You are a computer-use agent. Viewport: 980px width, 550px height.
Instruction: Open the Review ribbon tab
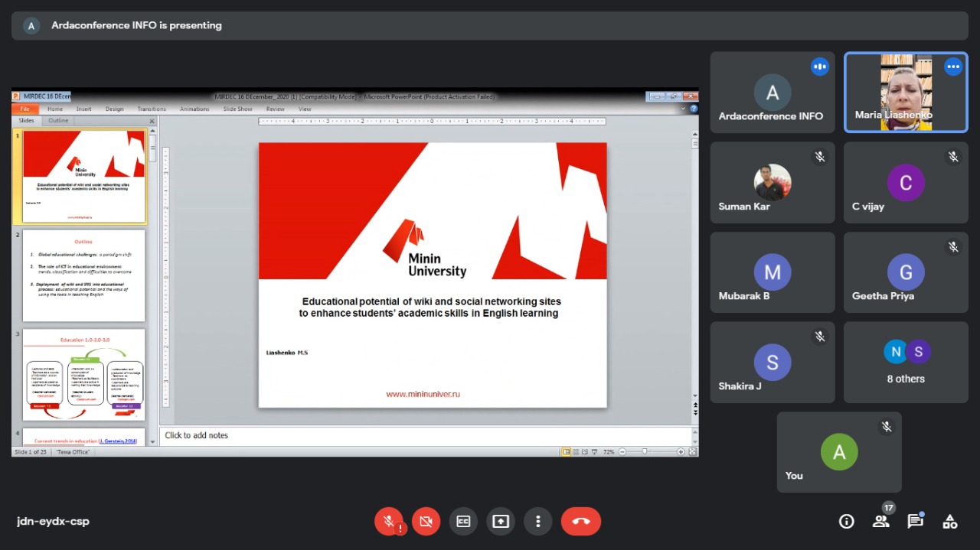pos(275,109)
